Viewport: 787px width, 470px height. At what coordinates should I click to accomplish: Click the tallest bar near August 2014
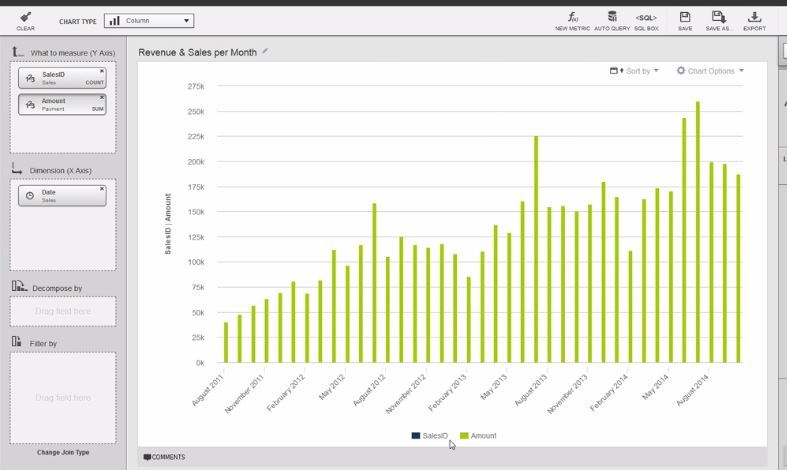tap(697, 232)
